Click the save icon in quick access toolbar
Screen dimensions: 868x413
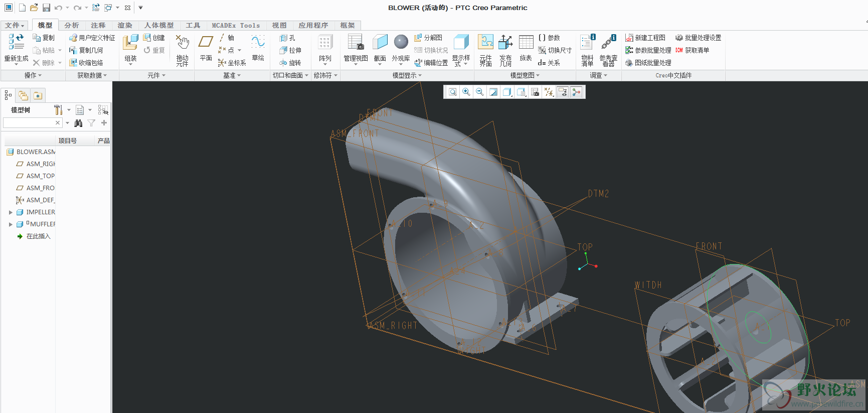click(x=46, y=8)
